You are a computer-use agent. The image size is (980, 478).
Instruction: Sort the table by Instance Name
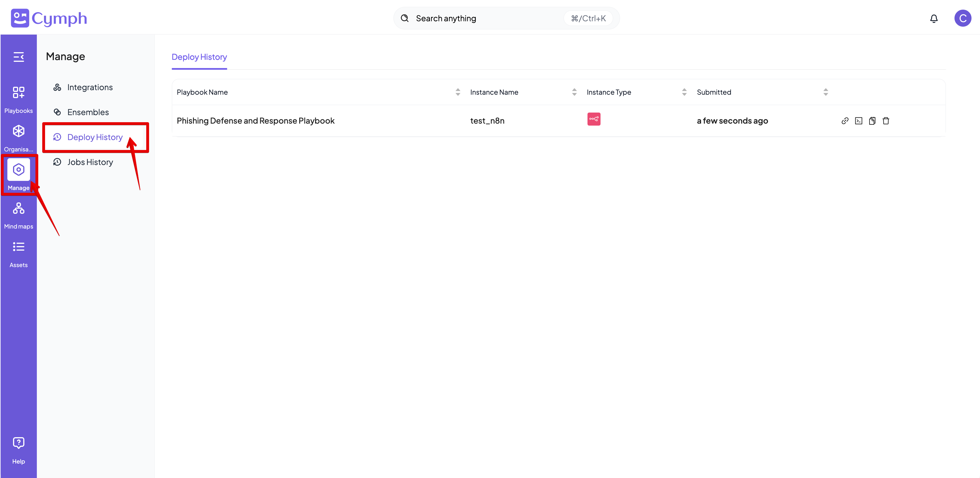[574, 92]
